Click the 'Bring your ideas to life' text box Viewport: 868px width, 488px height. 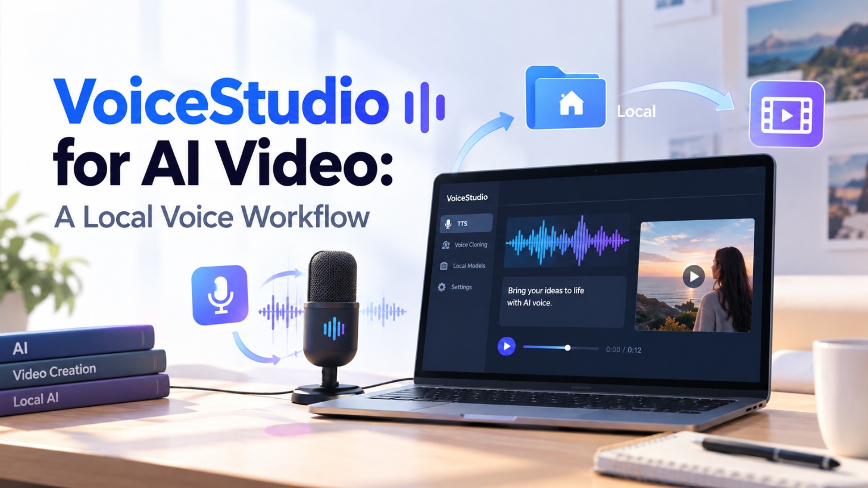pyautogui.click(x=563, y=302)
